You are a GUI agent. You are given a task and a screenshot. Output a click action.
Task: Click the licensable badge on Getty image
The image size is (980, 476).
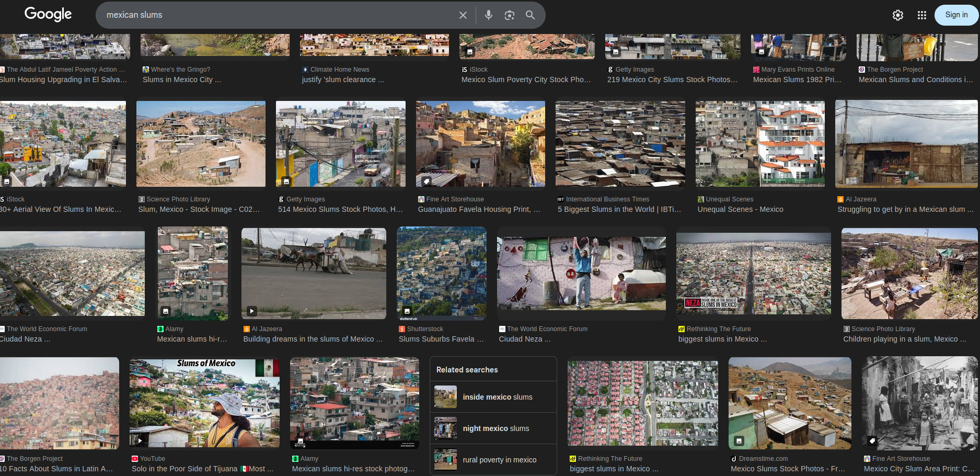(286, 181)
